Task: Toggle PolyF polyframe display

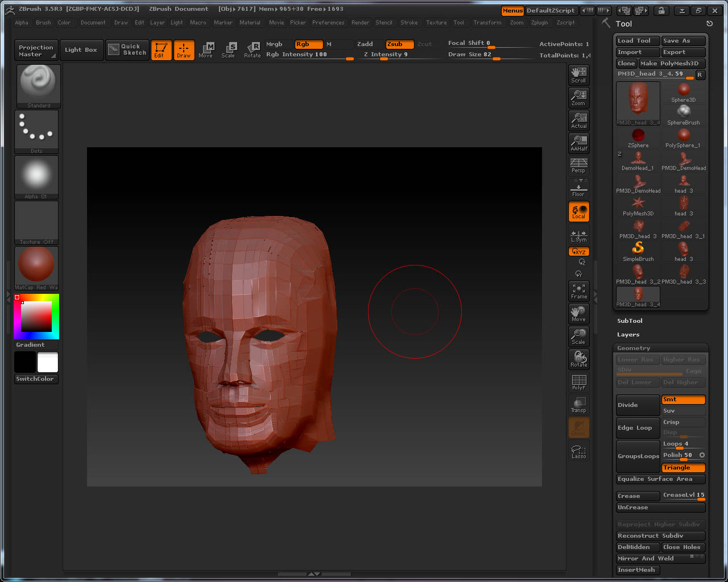Action: [x=578, y=382]
